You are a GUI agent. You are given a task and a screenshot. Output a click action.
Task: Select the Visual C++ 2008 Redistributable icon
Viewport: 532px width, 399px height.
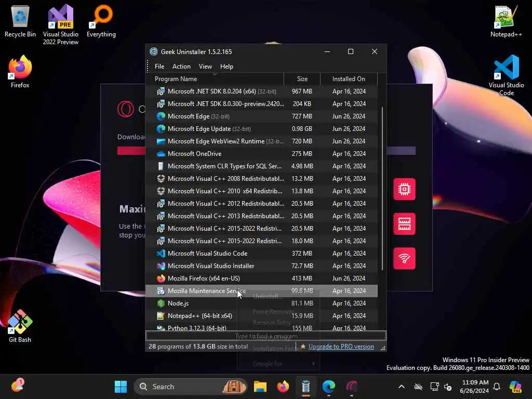pyautogui.click(x=161, y=179)
